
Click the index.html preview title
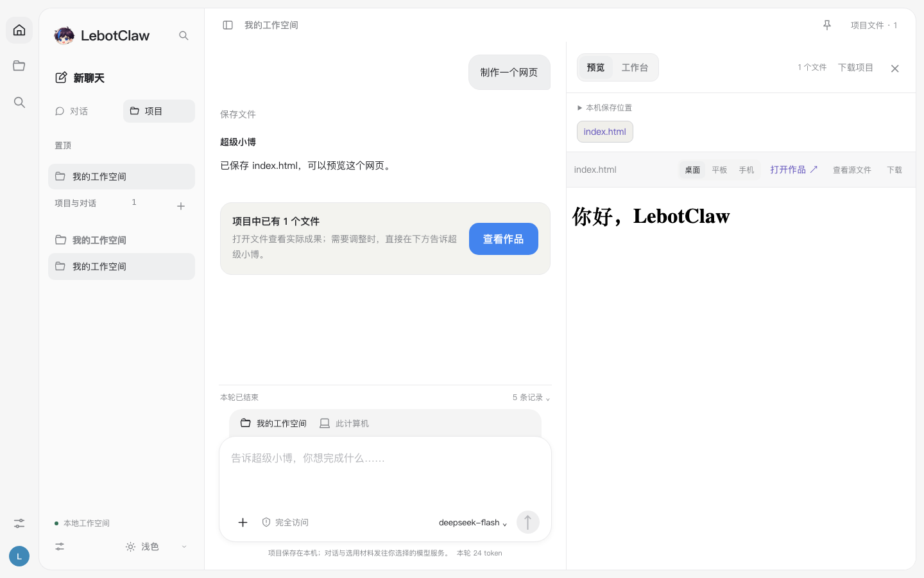[x=595, y=170]
